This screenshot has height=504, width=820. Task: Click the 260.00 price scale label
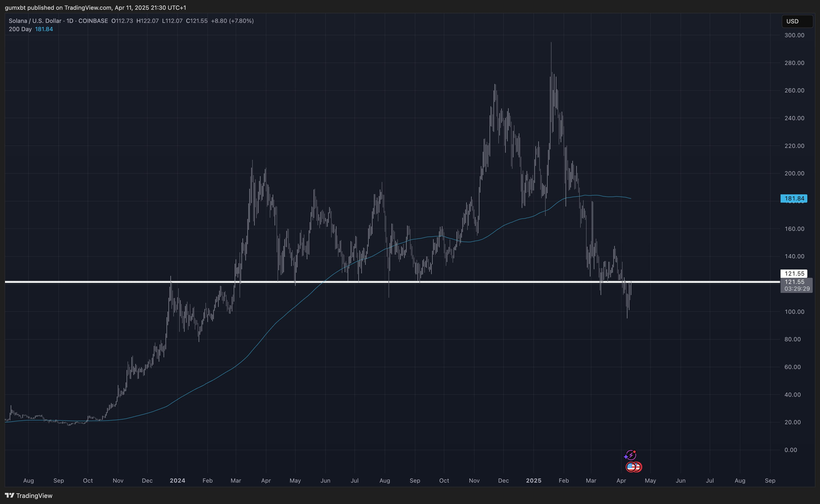click(x=794, y=90)
